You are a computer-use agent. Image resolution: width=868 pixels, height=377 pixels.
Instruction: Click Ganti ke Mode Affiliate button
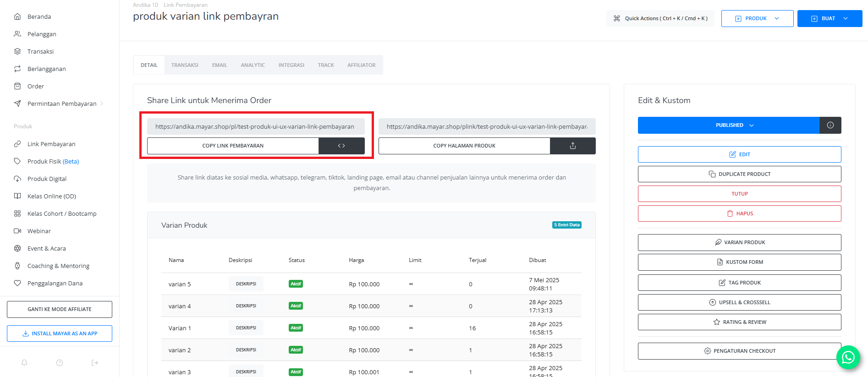point(60,309)
